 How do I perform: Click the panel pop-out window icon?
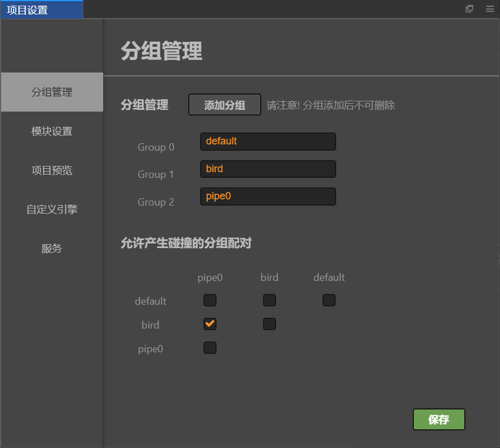[x=469, y=8]
